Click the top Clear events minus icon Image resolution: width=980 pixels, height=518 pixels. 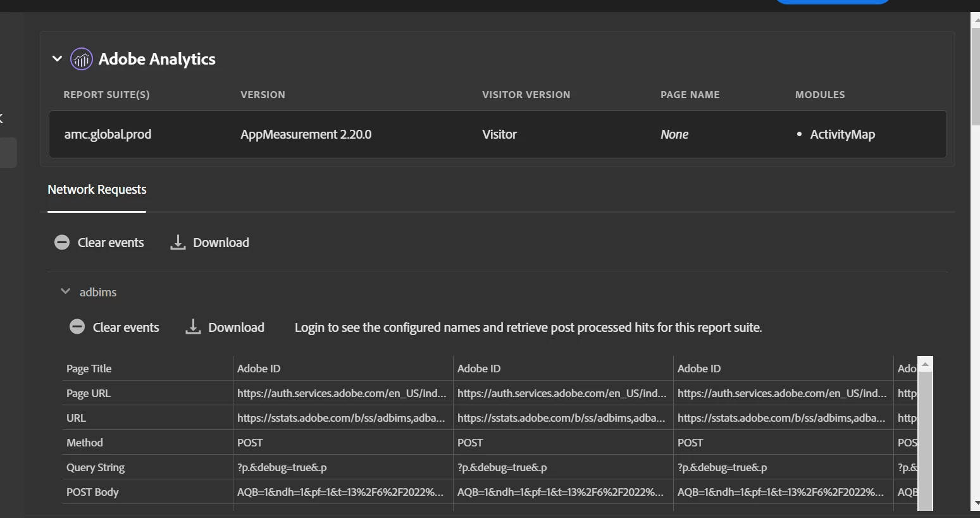(x=62, y=243)
